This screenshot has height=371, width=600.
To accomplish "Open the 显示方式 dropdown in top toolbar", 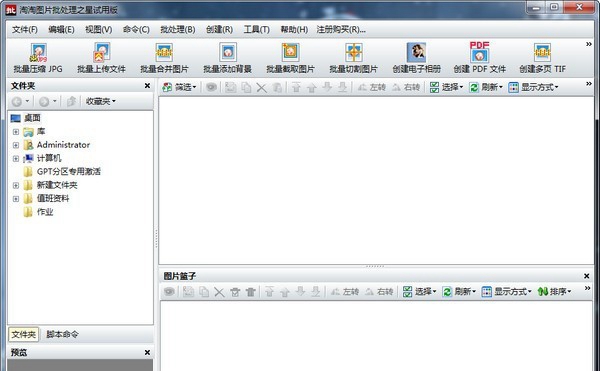I will (x=533, y=87).
